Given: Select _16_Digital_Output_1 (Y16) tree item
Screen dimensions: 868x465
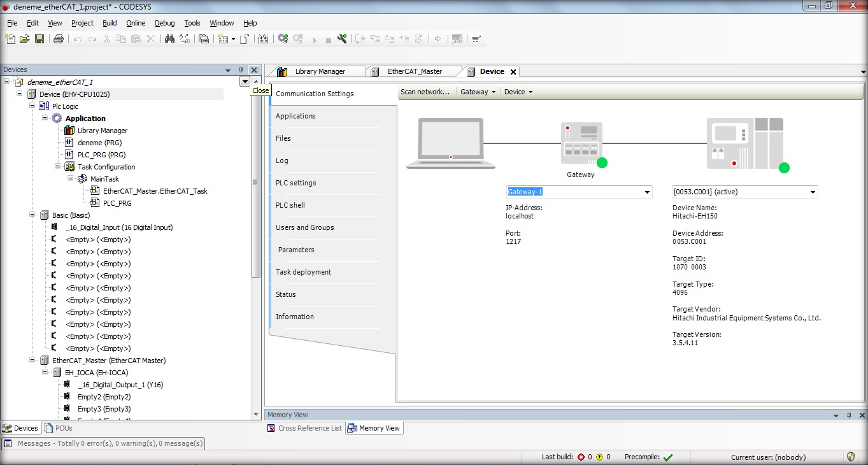Looking at the screenshot, I should (x=120, y=384).
